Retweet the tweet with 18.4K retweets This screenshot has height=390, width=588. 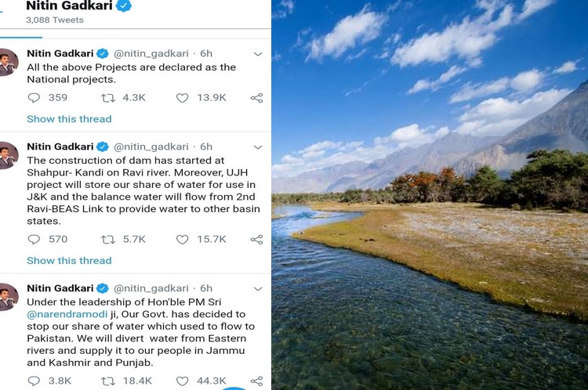click(x=108, y=381)
